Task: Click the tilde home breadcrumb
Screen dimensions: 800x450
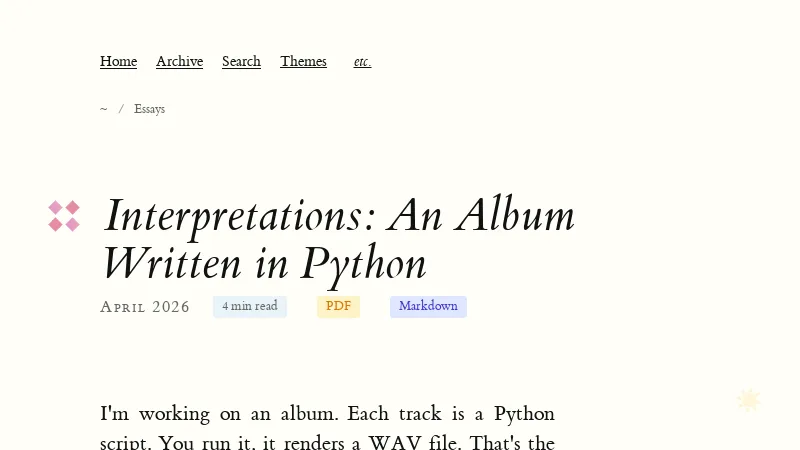Action: pos(103,109)
